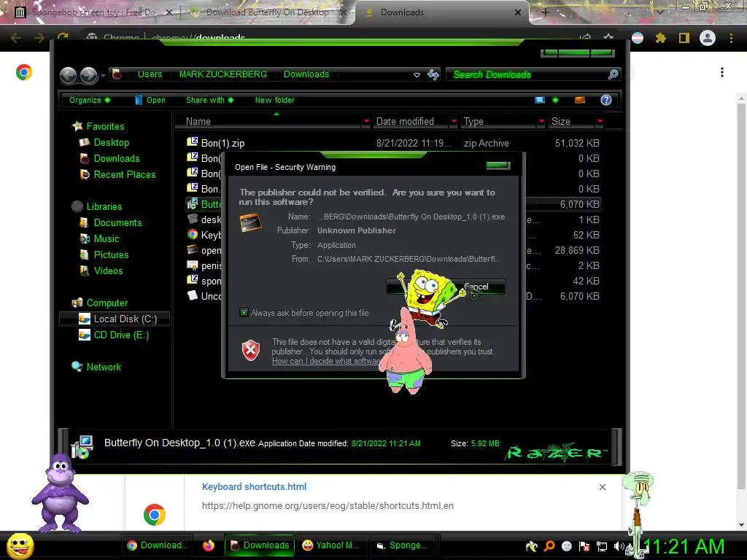Click the smiley Start button on taskbar
The image size is (747, 560).
pyautogui.click(x=20, y=545)
